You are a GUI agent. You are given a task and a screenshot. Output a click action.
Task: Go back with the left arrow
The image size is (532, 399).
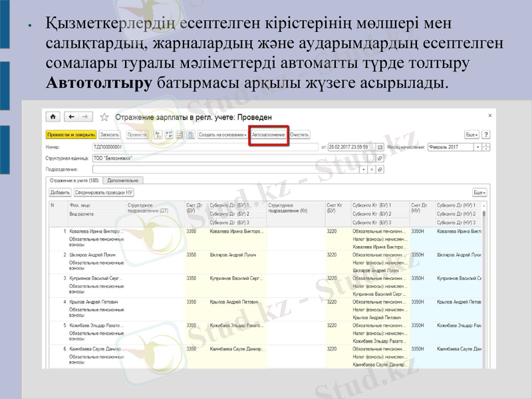pos(70,117)
